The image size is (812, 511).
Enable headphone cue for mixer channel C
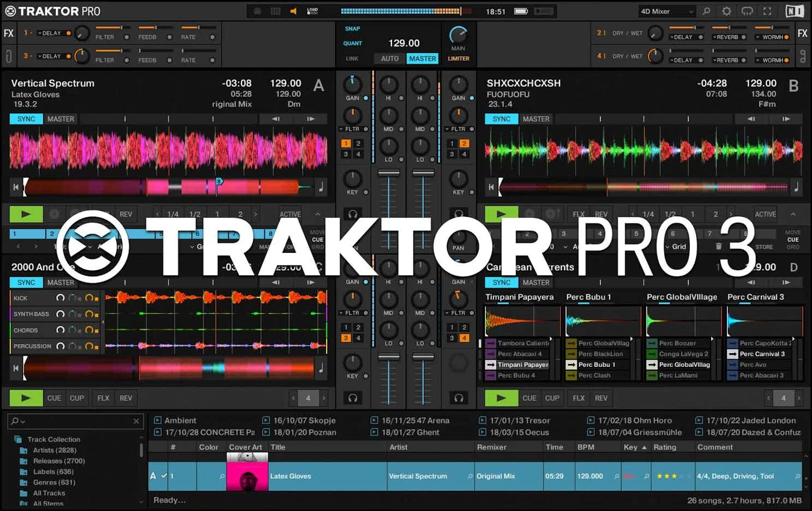coord(353,398)
